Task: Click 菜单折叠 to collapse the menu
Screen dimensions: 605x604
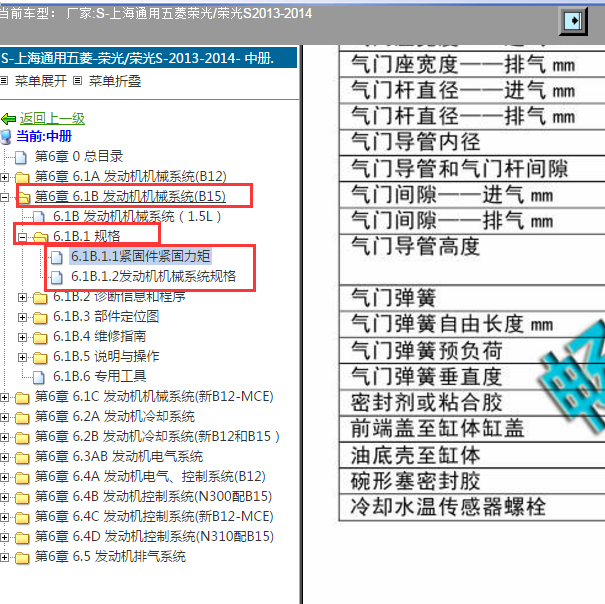Action: coord(115,81)
